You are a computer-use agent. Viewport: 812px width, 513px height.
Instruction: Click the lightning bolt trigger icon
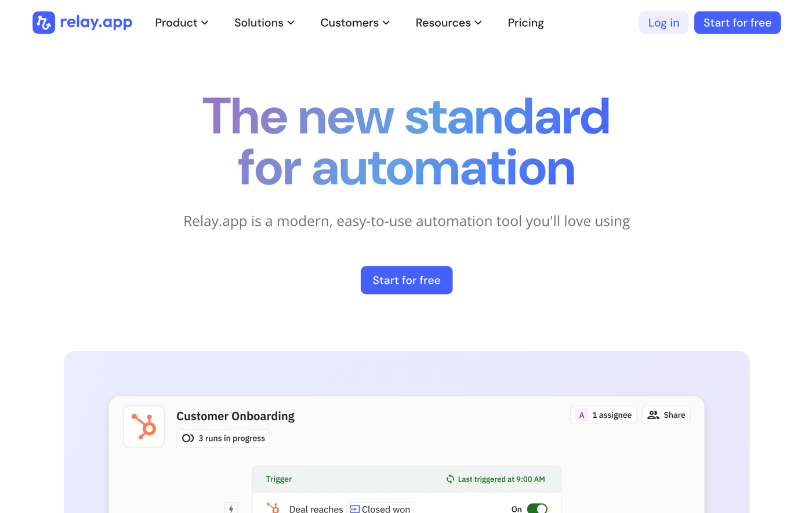tap(231, 508)
